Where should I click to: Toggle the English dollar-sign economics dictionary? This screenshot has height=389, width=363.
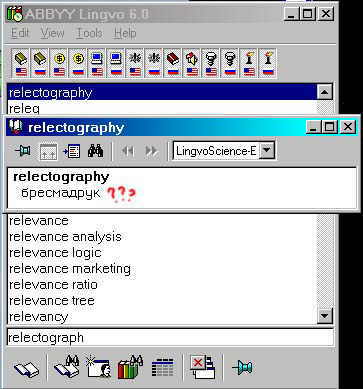pos(59,63)
